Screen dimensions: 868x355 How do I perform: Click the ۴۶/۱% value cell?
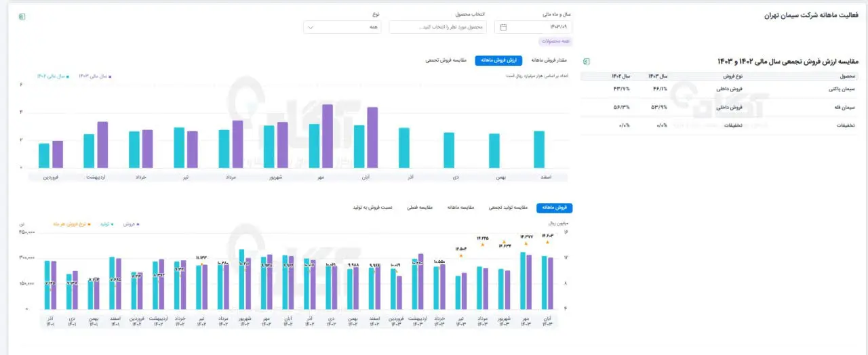click(660, 89)
